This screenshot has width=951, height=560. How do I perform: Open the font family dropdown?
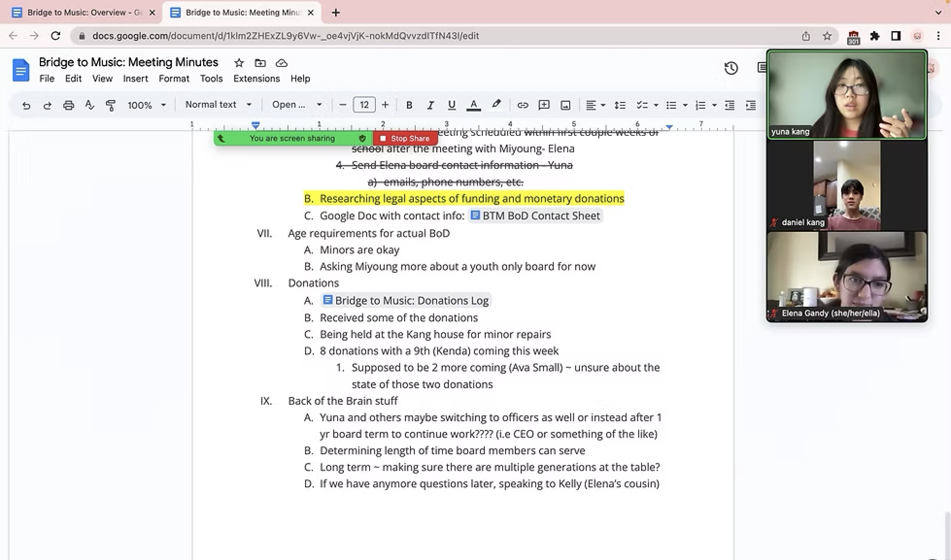pyautogui.click(x=296, y=105)
